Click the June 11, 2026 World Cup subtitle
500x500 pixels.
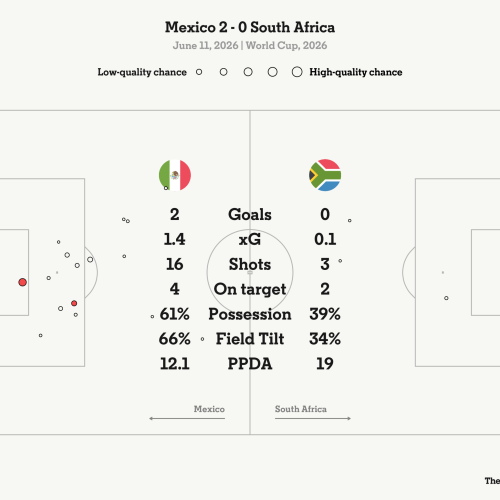coord(250,46)
